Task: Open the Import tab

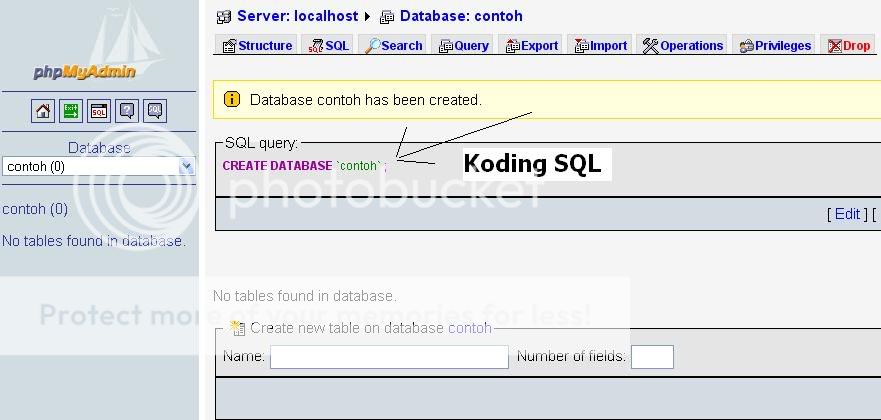Action: pyautogui.click(x=601, y=45)
